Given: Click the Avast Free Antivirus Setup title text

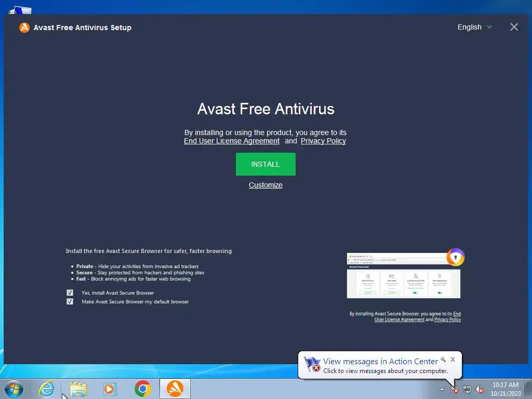Looking at the screenshot, I should (x=83, y=28).
